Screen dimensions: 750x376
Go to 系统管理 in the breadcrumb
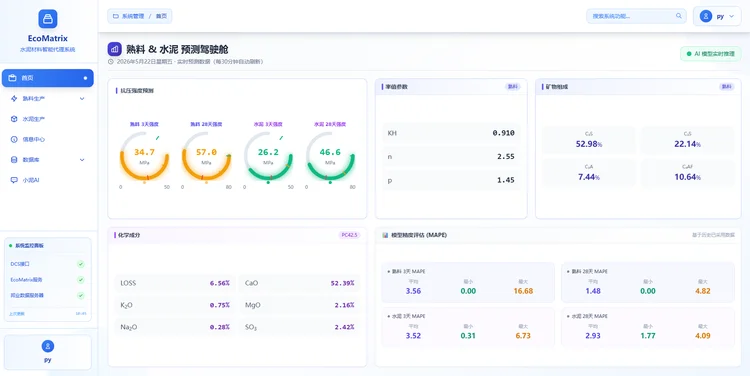click(x=132, y=16)
